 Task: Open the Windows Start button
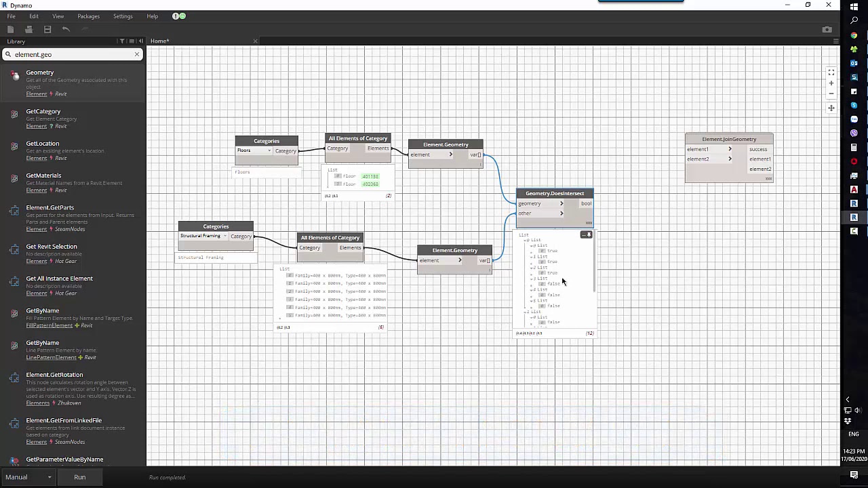854,7
